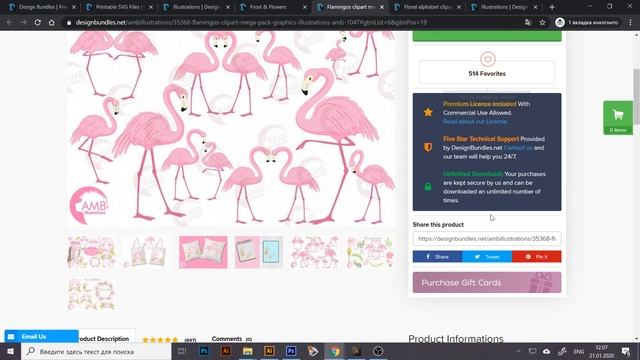Reload the page with the refresh icon

point(38,22)
